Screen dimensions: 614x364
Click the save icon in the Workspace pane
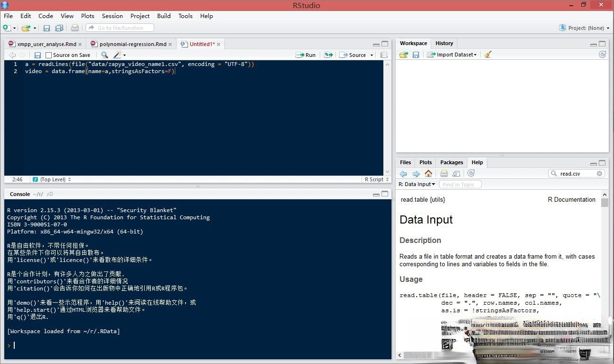point(416,55)
